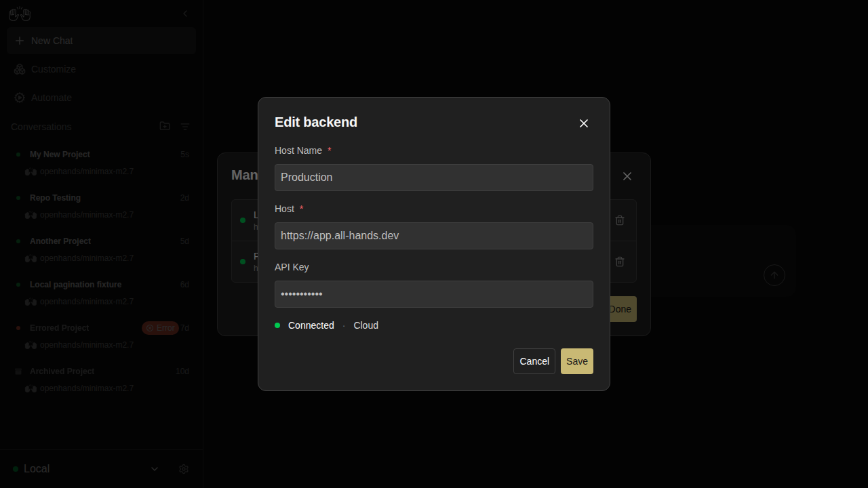The height and width of the screenshot is (488, 868).
Task: Delete the second backend using trash icon
Action: click(620, 262)
